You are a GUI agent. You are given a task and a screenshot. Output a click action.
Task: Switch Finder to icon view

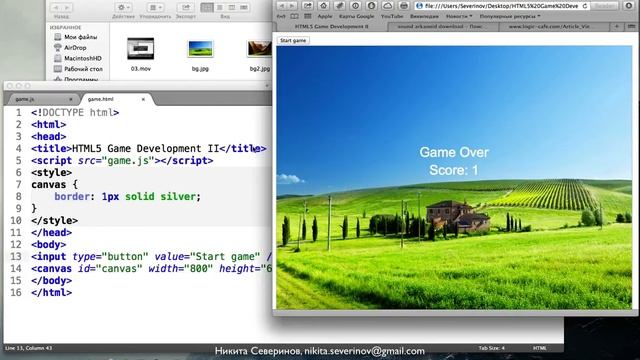tap(207, 7)
